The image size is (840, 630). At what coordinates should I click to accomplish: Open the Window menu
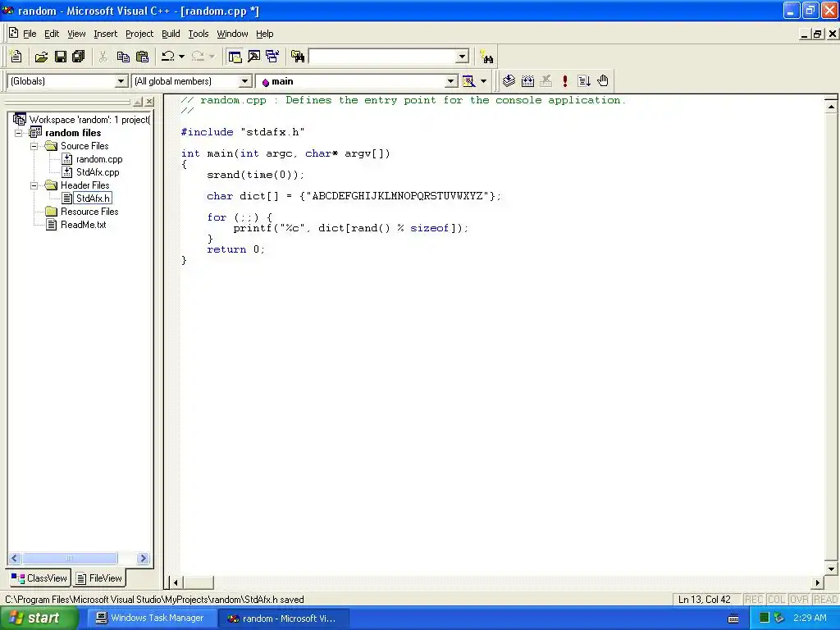(232, 34)
